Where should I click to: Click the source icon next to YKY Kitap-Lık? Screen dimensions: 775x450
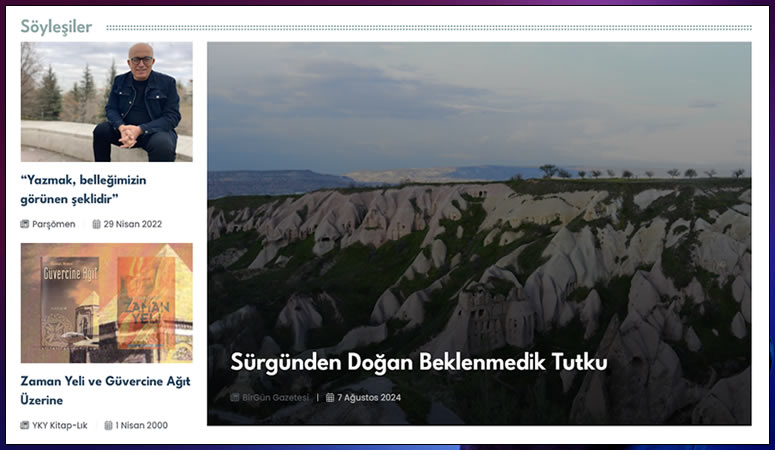(x=25, y=425)
